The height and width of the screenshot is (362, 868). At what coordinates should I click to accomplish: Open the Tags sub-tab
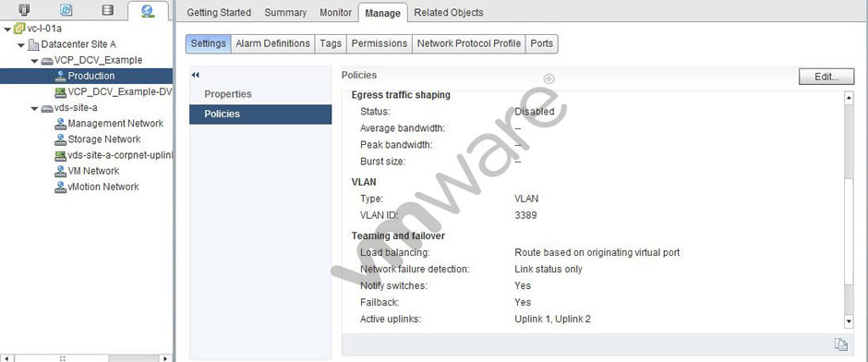[331, 43]
